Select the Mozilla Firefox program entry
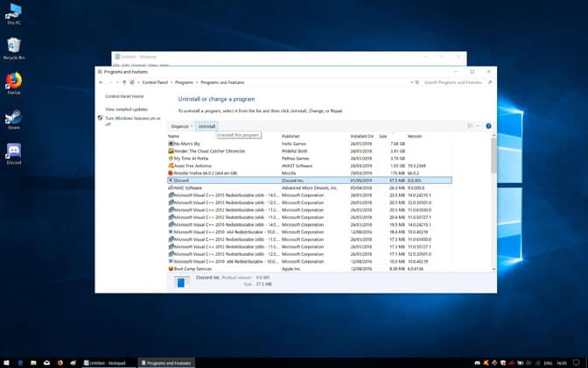This screenshot has width=588, height=368. (x=310, y=173)
